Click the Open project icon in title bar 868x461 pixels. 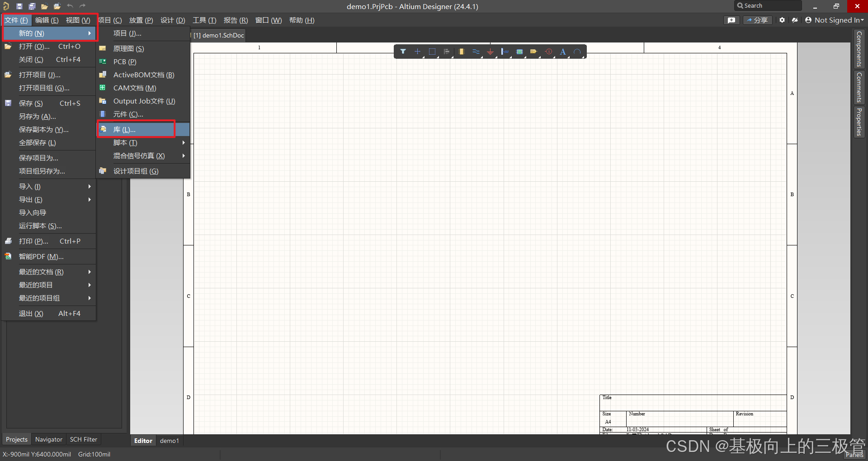57,6
